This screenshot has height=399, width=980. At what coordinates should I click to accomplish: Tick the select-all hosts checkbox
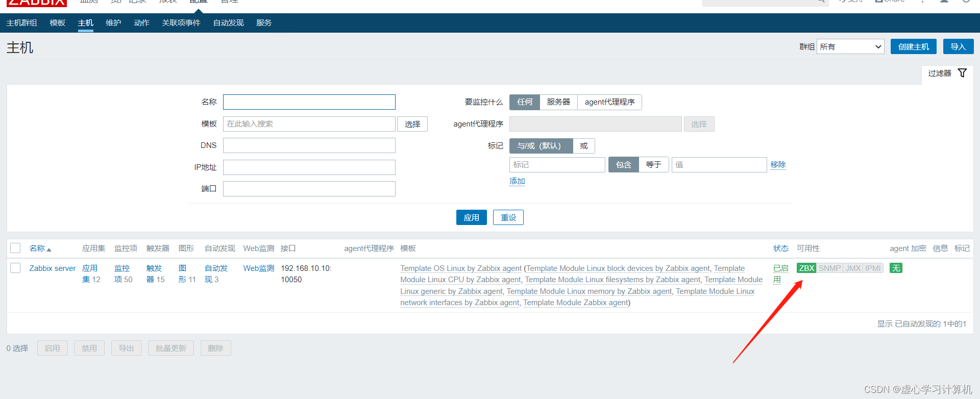15,248
